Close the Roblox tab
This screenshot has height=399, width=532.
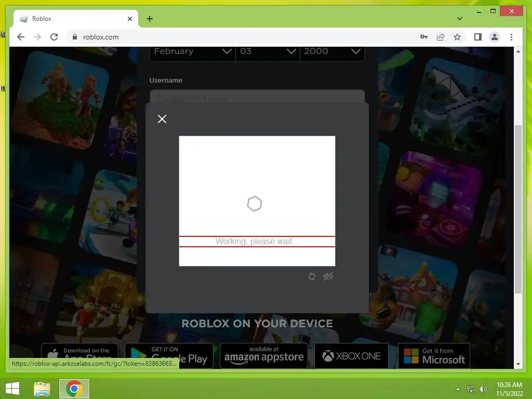coord(129,19)
